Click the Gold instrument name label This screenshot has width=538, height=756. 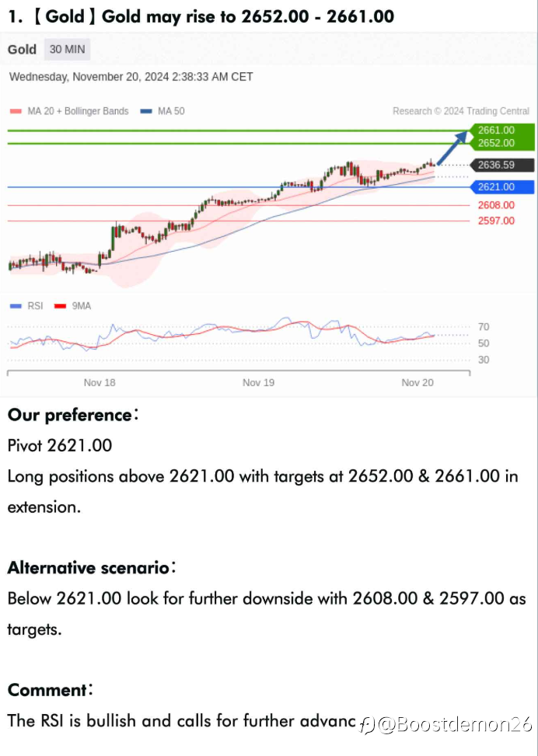[22, 50]
